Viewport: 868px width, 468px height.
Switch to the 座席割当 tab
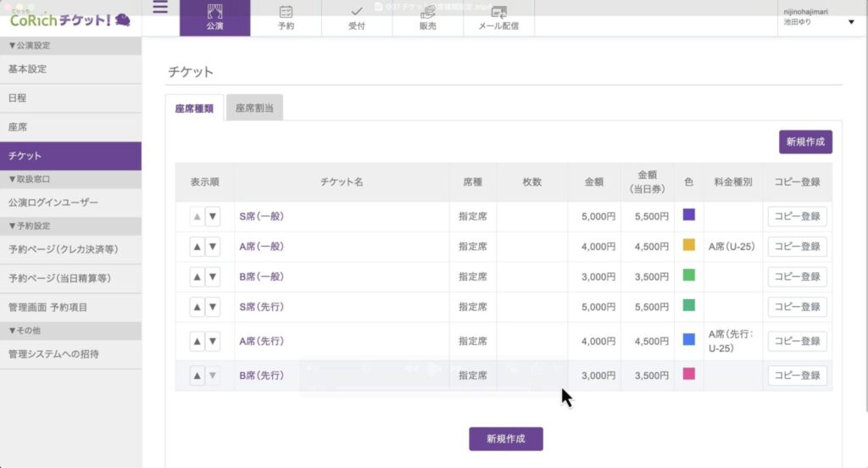[254, 108]
